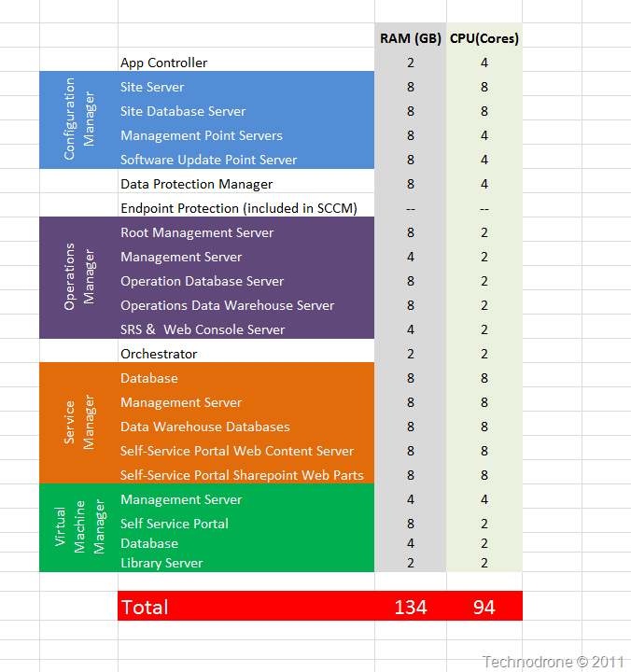Select the Total label cell
The width and height of the screenshot is (631, 672).
pos(246,606)
